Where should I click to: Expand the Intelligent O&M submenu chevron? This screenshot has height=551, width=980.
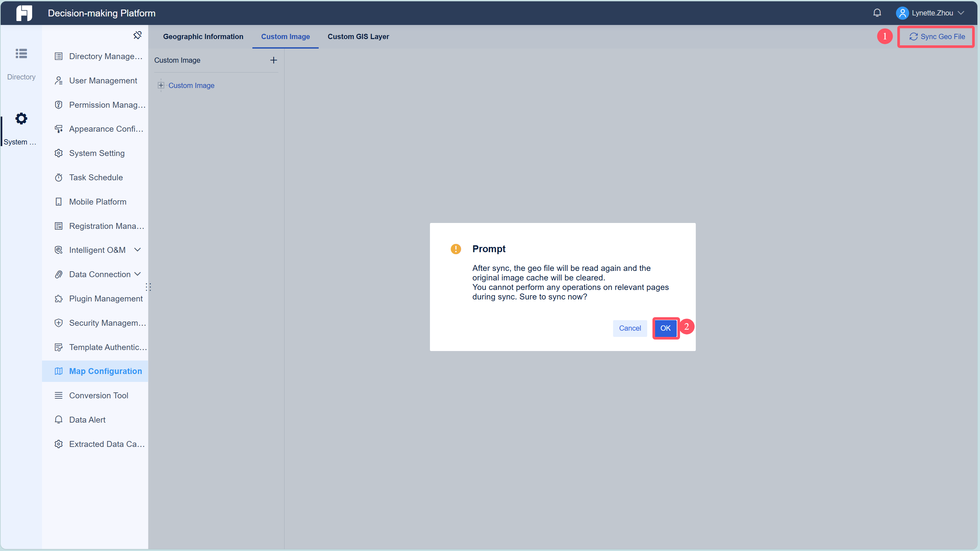pyautogui.click(x=138, y=250)
